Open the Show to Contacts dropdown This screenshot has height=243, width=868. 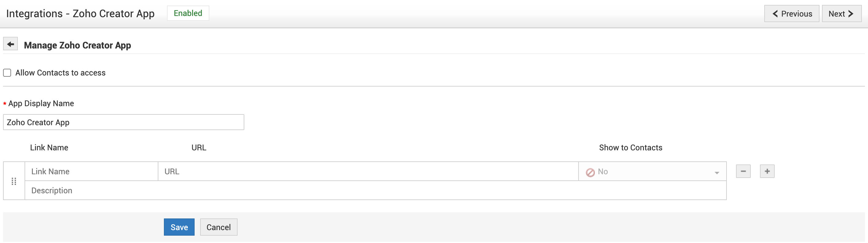coord(652,172)
